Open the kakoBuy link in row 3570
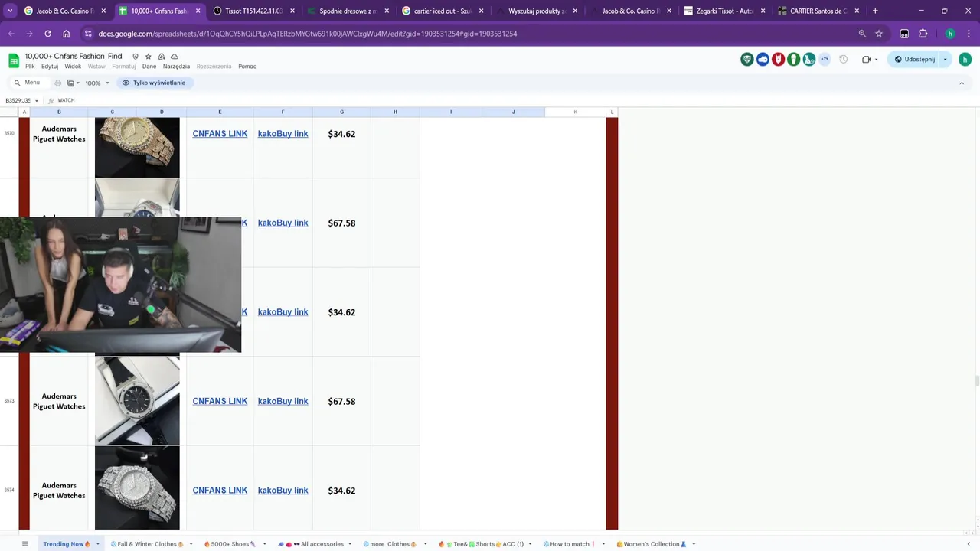The image size is (980, 551). click(283, 134)
